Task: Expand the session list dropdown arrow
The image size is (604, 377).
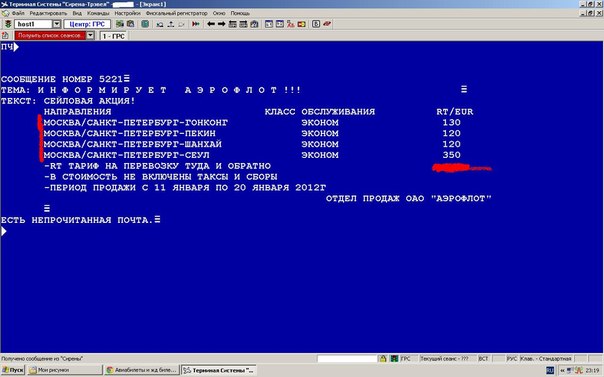Action: tap(90, 35)
